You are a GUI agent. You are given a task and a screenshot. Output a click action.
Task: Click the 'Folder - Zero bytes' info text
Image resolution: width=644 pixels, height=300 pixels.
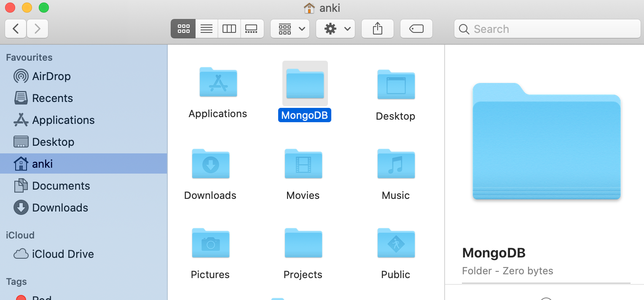507,271
